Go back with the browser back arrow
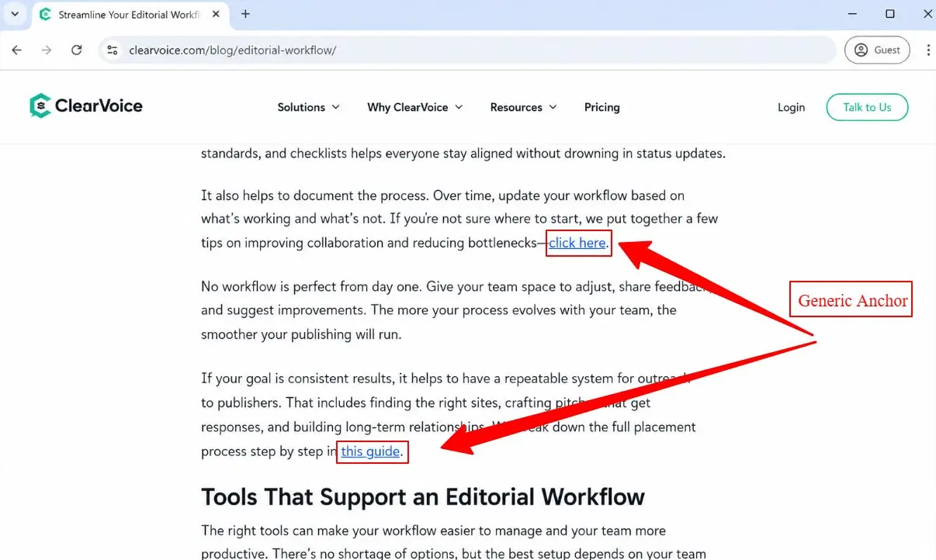The width and height of the screenshot is (936, 560). [17, 50]
